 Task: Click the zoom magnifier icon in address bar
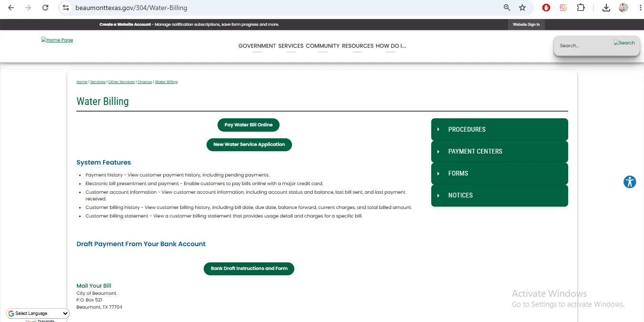tap(507, 8)
